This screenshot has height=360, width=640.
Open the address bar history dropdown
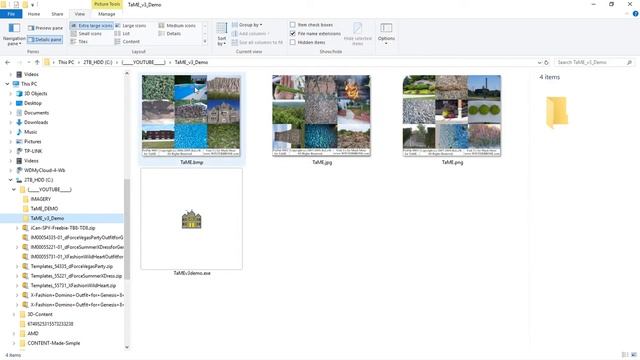coord(539,62)
